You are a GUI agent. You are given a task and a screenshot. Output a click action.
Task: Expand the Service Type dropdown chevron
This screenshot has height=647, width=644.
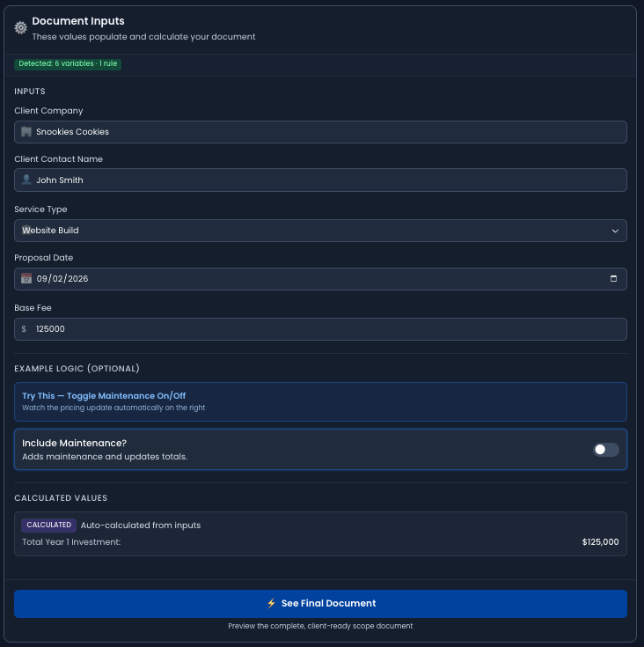point(615,231)
